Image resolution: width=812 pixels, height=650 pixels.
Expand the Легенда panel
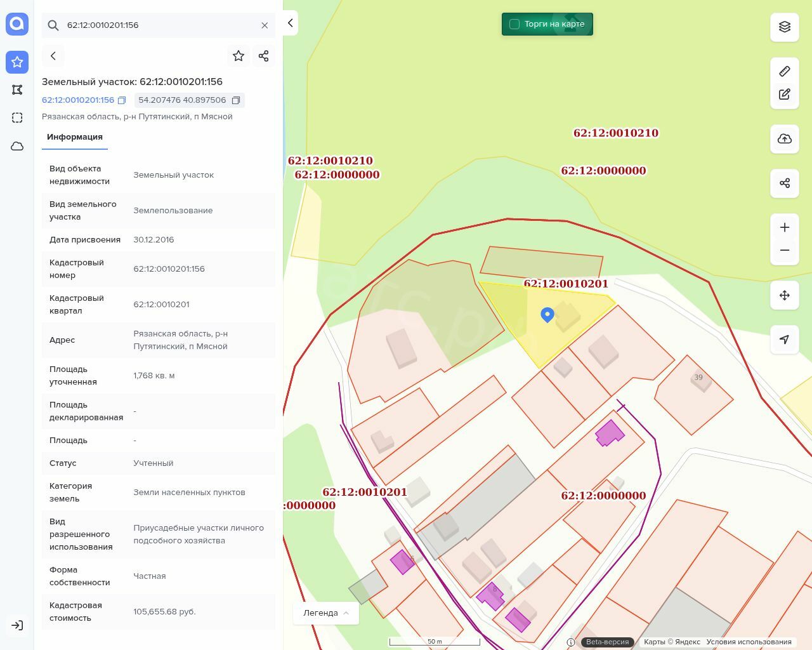(x=326, y=613)
